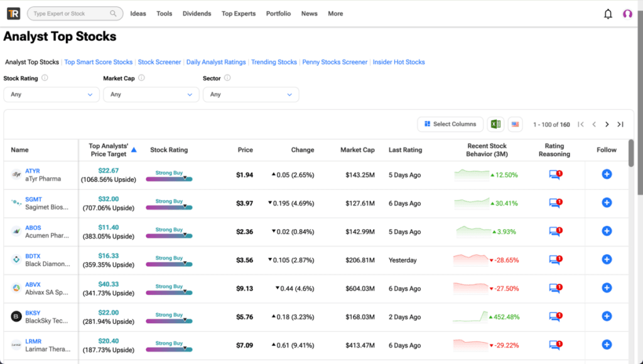Open the Ideas menu
The width and height of the screenshot is (643, 364).
[x=138, y=14]
